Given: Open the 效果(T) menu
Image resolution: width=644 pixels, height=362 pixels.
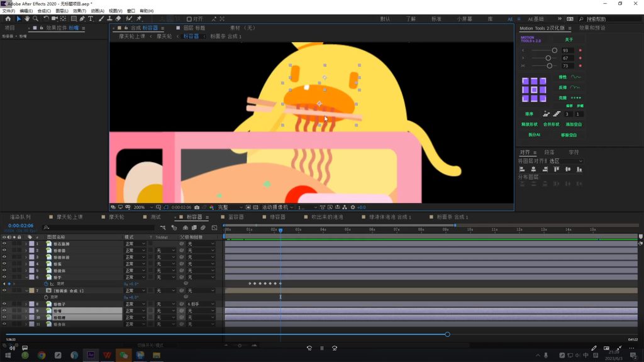Looking at the screenshot, I should (x=80, y=11).
